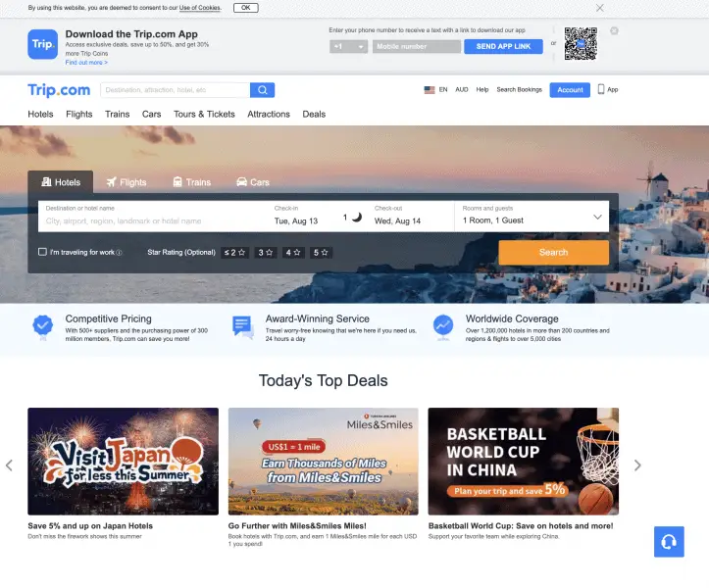Focus the Mobile number input field
This screenshot has width=709, height=588.
click(x=417, y=47)
